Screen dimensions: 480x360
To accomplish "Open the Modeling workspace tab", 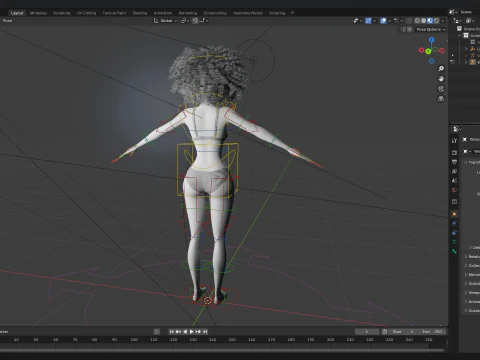I will point(38,13).
